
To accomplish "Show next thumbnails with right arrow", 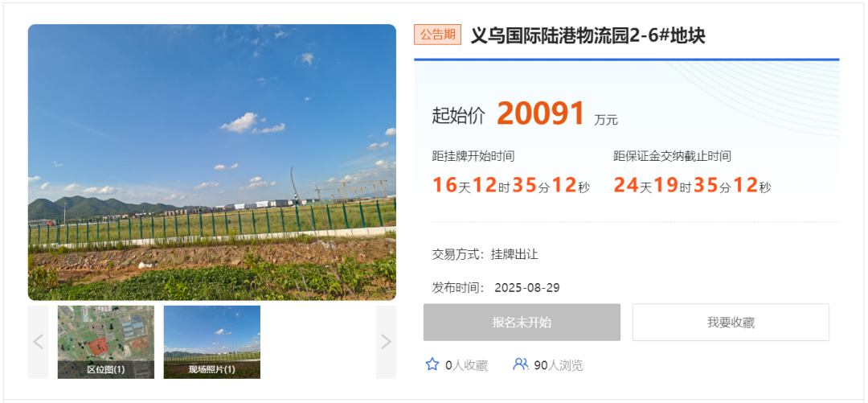I will point(386,342).
